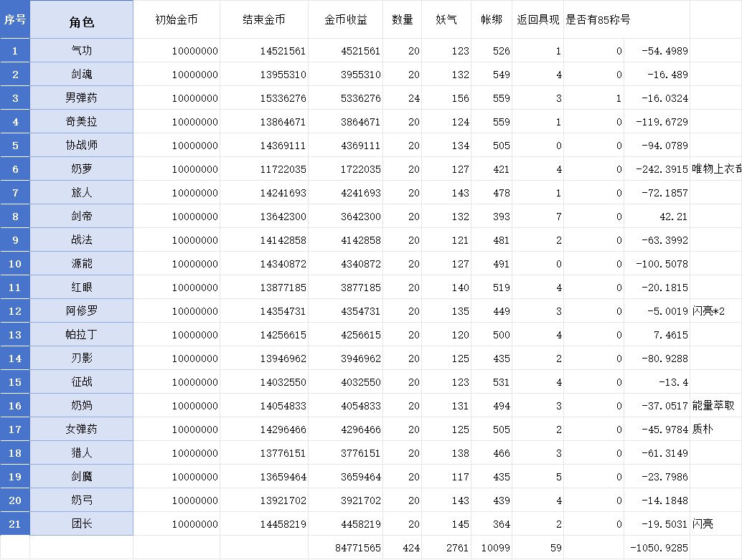
Task: Click the note 闪亮 in 团长 row
Action: tap(703, 523)
